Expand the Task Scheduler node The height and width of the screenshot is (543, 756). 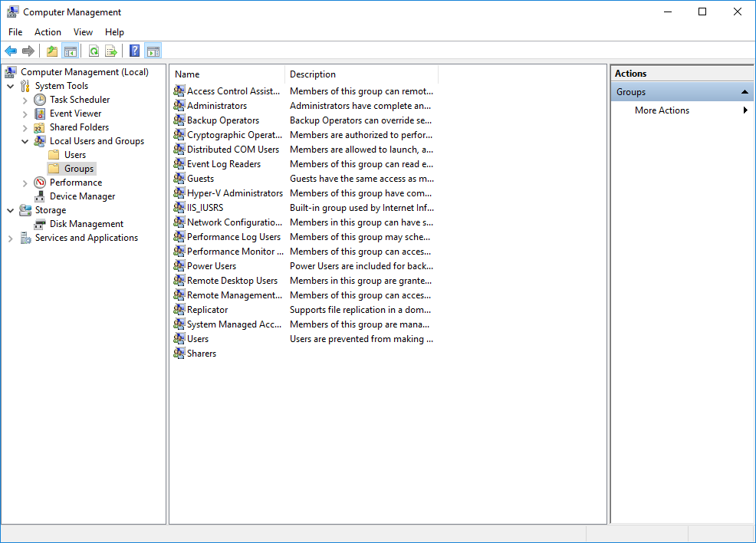pos(25,100)
